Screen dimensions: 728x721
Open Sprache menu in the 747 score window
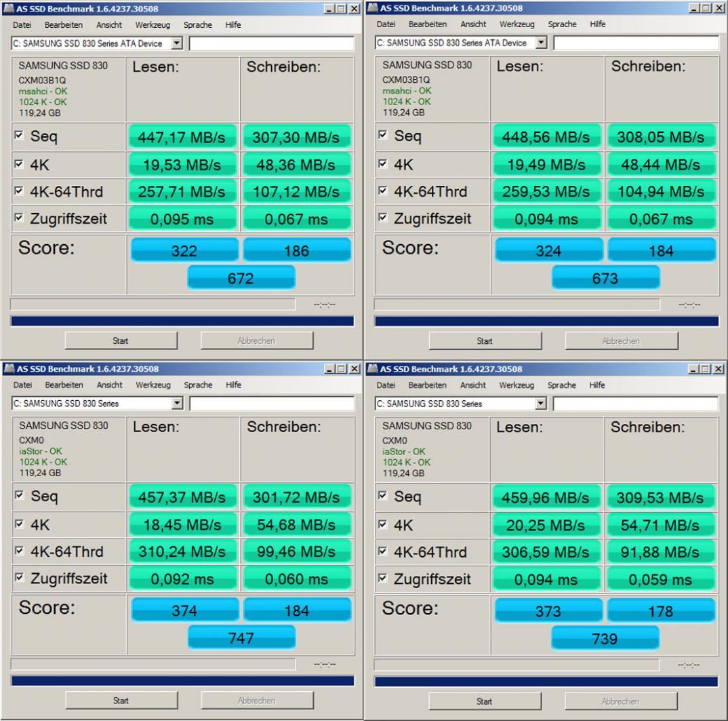point(198,385)
